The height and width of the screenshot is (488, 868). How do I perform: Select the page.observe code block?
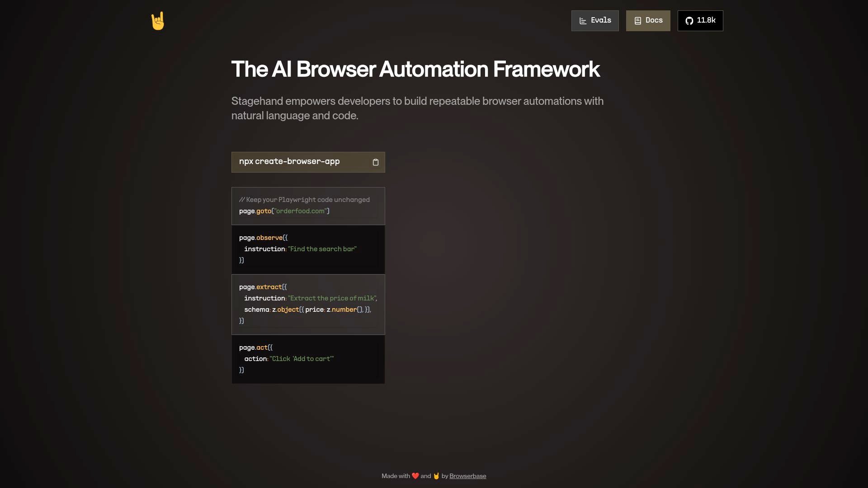tap(308, 249)
